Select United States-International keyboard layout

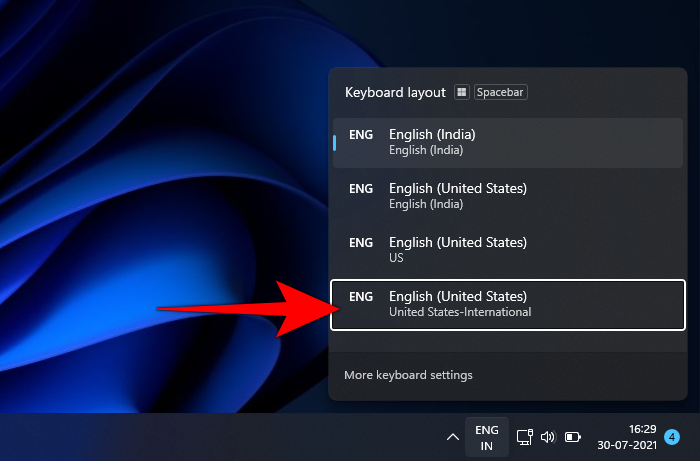[x=508, y=304]
